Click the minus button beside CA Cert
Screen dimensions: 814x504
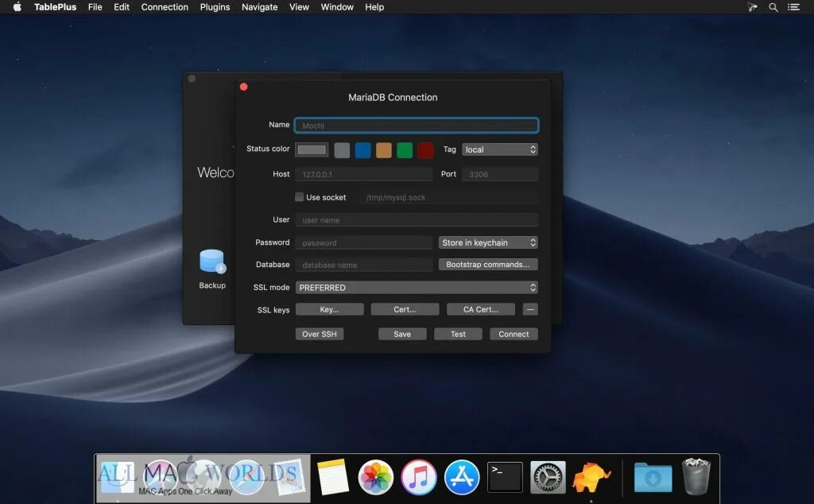[x=530, y=309]
